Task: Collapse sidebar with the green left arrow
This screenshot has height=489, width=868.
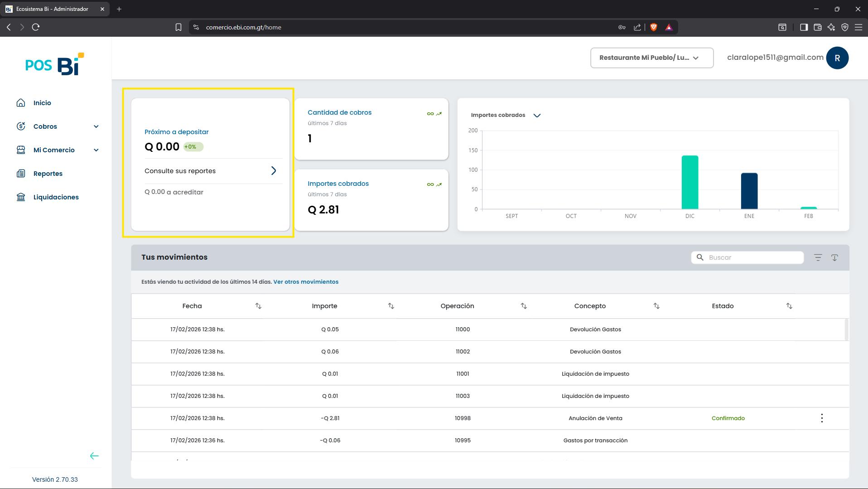Action: pyautogui.click(x=94, y=456)
